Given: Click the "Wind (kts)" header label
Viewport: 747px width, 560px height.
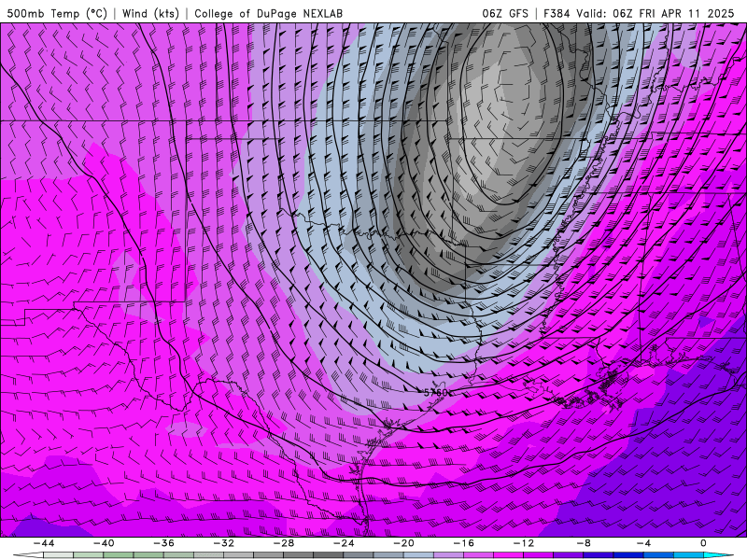Looking at the screenshot, I should [150, 13].
